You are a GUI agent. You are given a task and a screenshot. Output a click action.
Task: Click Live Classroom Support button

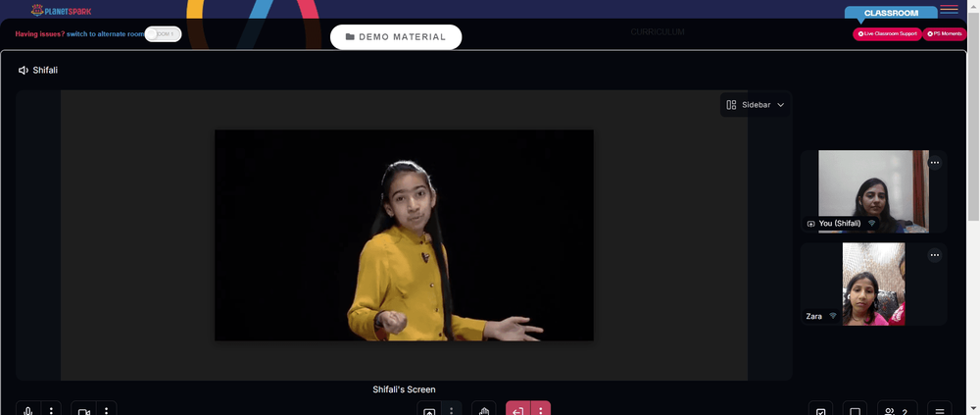click(x=887, y=33)
